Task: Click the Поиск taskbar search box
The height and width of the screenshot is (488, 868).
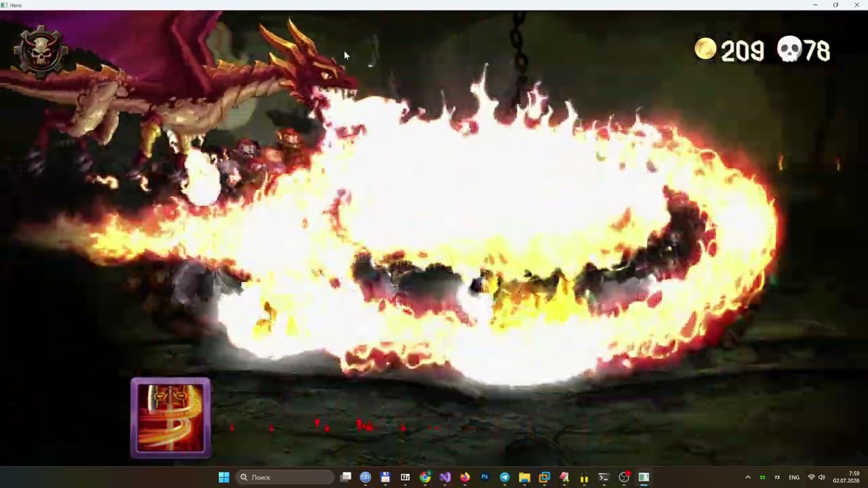Action: click(x=285, y=477)
